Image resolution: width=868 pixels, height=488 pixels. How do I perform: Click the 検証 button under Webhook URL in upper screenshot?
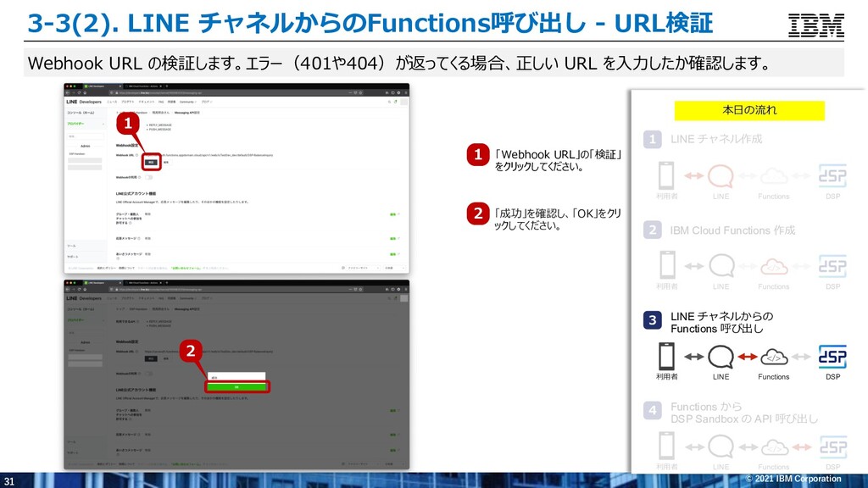(x=151, y=162)
